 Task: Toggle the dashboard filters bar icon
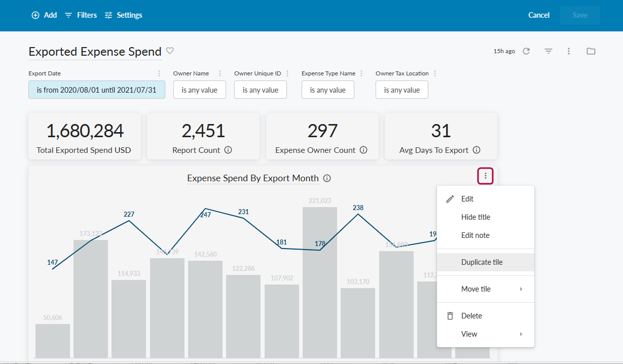click(548, 51)
